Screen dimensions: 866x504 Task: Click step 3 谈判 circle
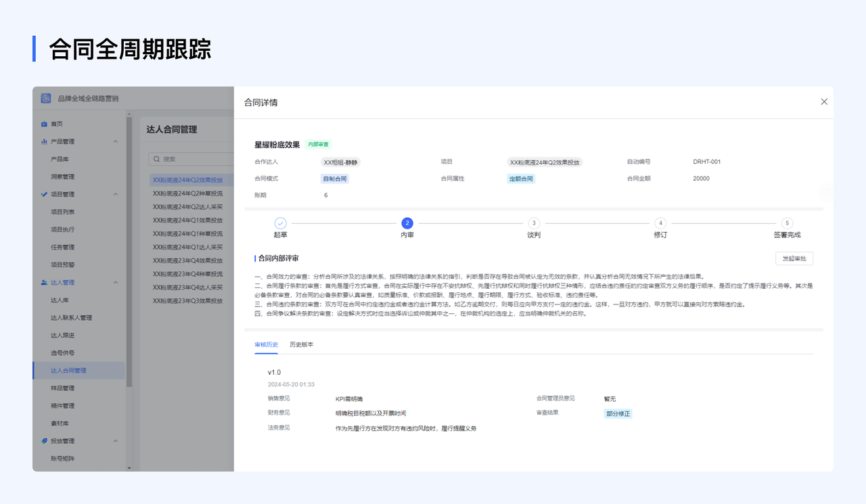tap(534, 223)
